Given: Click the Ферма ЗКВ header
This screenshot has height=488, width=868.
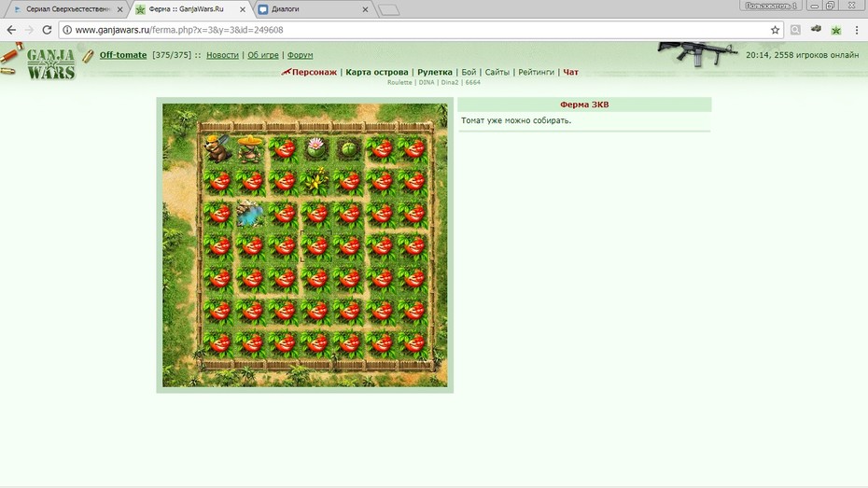Looking at the screenshot, I should [584, 104].
